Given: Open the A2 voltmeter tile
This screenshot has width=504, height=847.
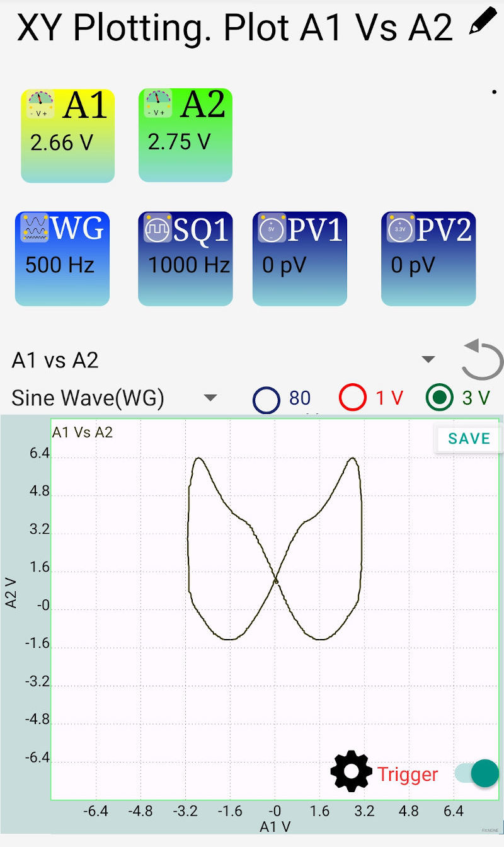Looking at the screenshot, I should (185, 135).
